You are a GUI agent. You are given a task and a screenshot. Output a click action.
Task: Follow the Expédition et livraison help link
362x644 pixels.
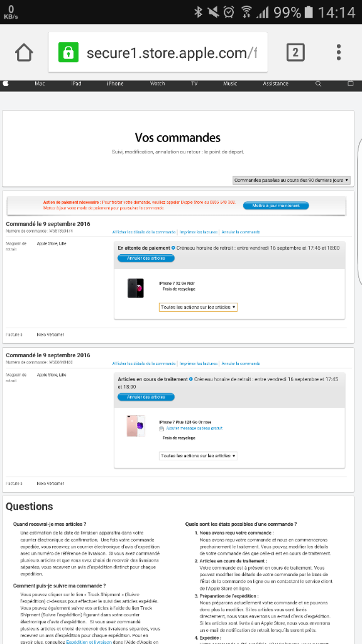click(89, 641)
